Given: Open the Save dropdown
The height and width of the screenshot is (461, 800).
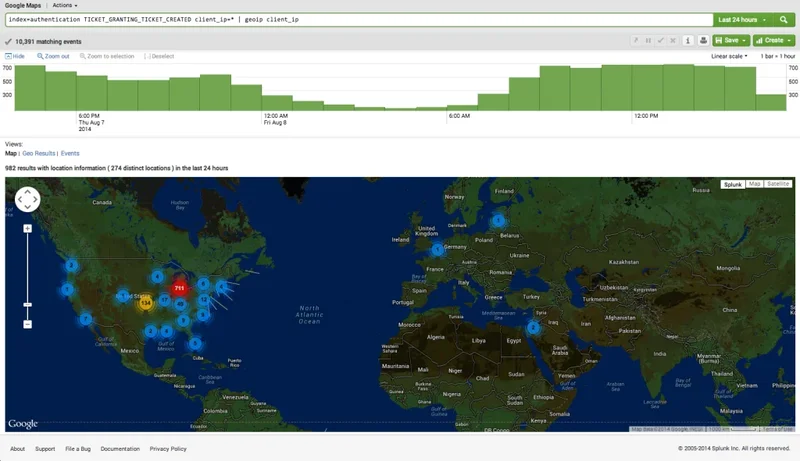Looking at the screenshot, I should point(731,40).
